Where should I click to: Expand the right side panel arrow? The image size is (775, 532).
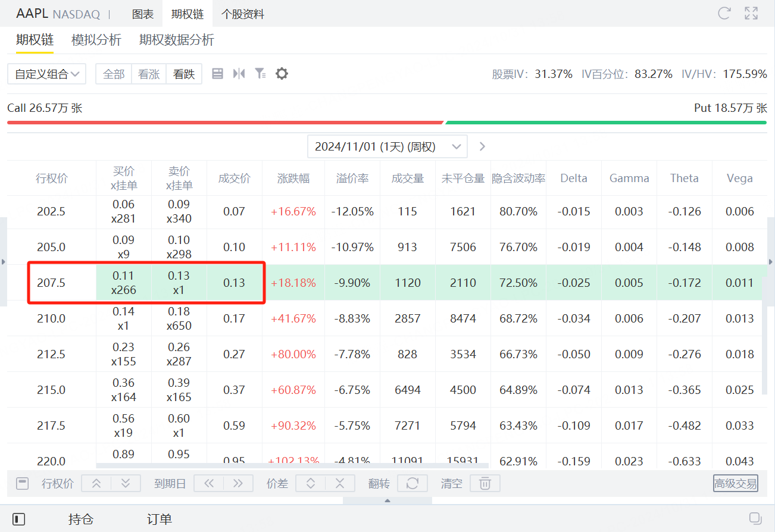[771, 262]
